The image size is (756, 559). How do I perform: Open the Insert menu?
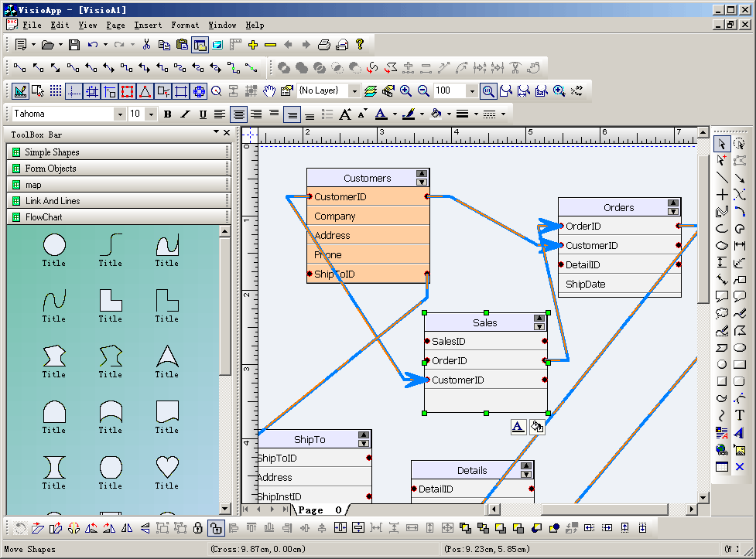[148, 26]
